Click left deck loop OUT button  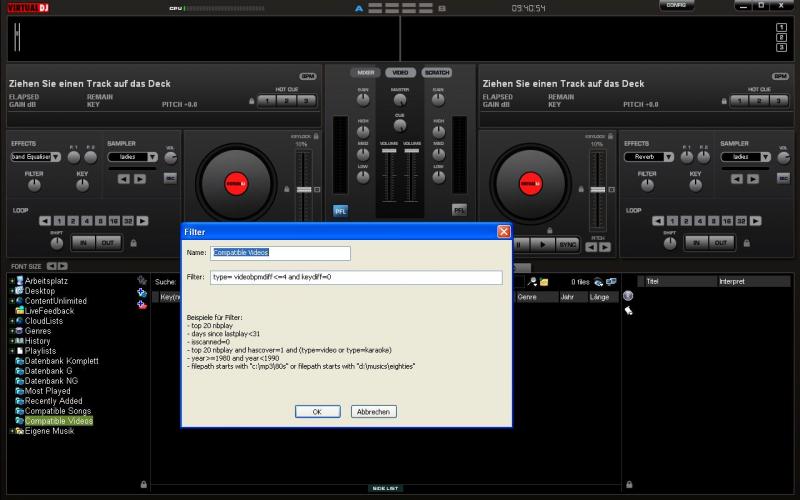(x=108, y=243)
